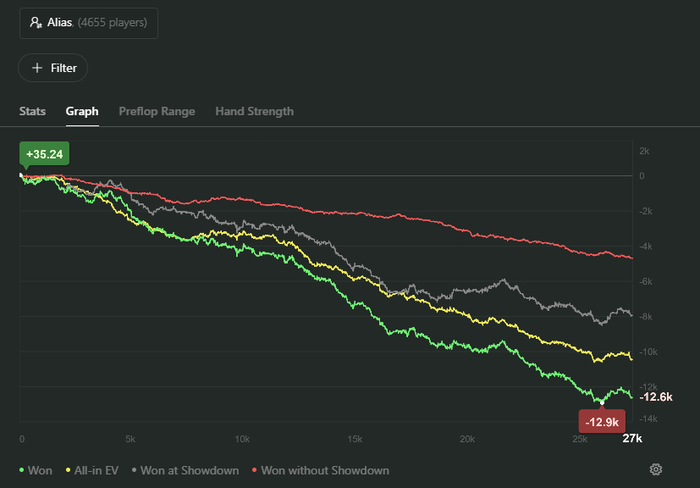Select the Graph tab
Screen dimensions: 700x488
(82, 111)
